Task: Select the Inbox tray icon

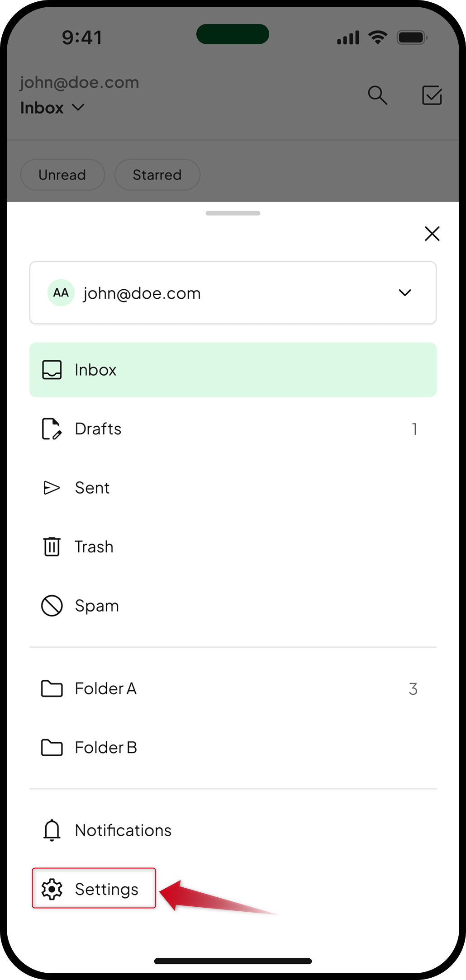Action: (52, 370)
